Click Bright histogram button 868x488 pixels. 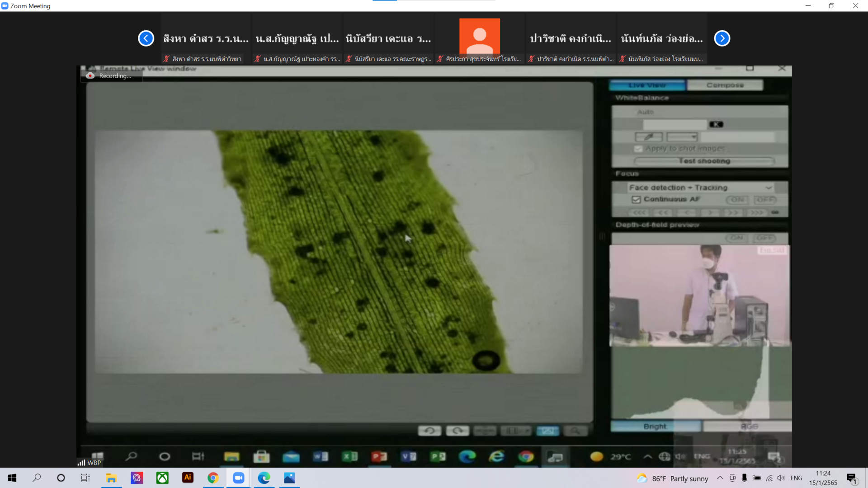tap(655, 426)
